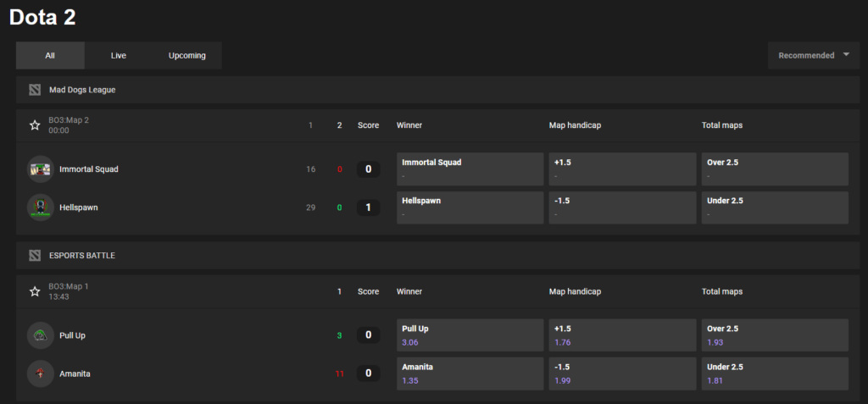The image size is (868, 404).
Task: Click the Hellspawn winner odds box
Action: pos(470,208)
